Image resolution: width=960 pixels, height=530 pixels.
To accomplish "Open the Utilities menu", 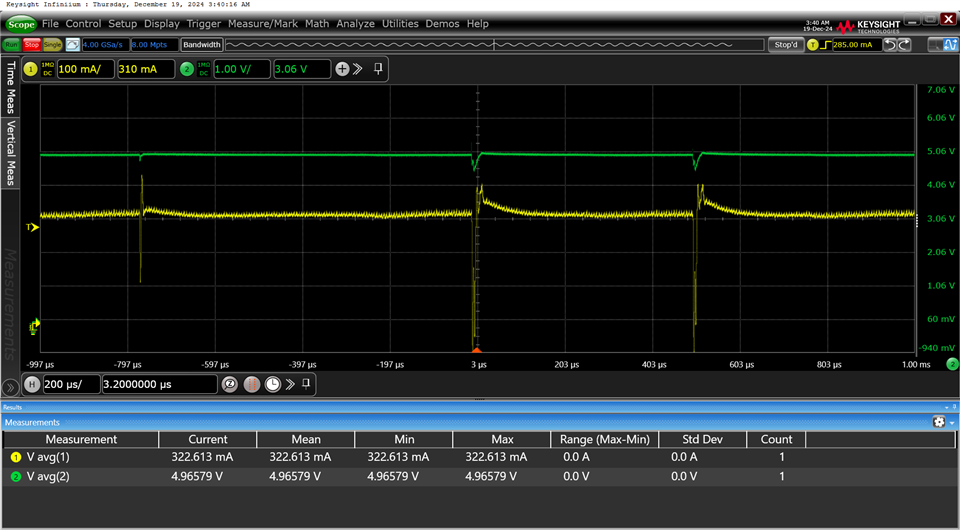I will tap(400, 24).
